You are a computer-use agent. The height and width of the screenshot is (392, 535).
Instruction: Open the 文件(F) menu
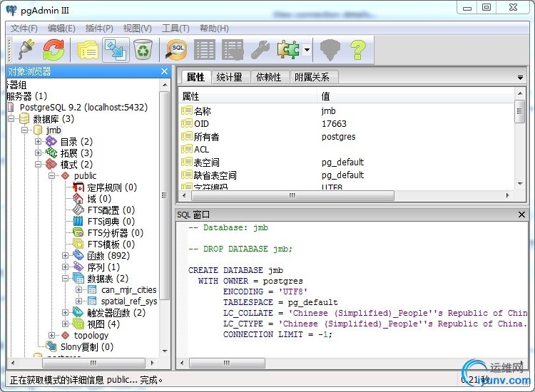24,29
